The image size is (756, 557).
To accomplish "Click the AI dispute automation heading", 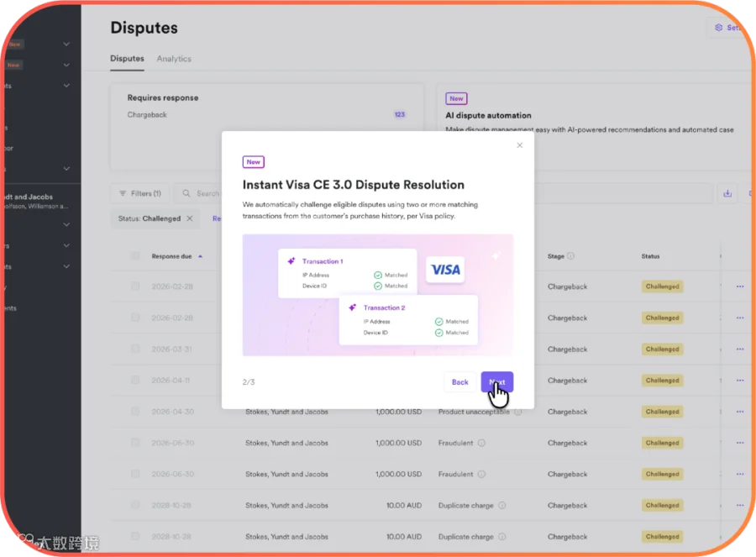I will [488, 115].
